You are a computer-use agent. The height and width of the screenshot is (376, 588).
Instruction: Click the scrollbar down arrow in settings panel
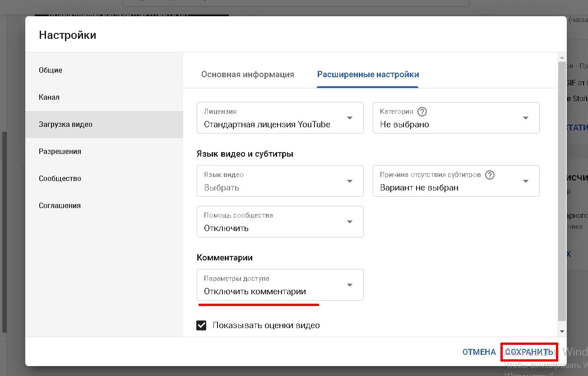click(562, 331)
